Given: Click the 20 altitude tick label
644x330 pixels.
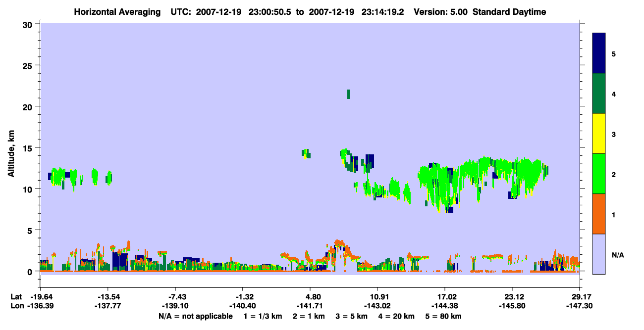Looking at the screenshot, I should (x=28, y=107).
